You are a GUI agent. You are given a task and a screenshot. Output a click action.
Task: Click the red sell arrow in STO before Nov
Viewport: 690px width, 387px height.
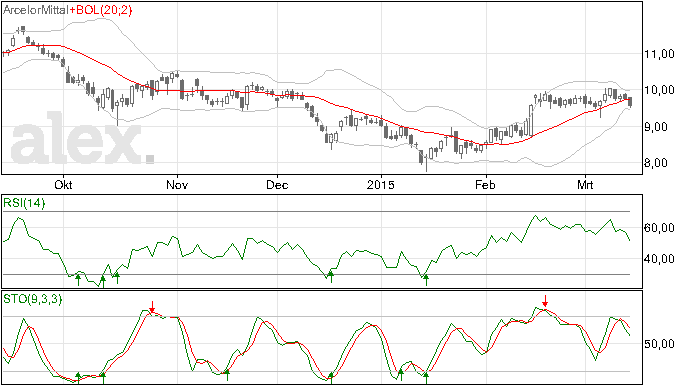(x=152, y=307)
